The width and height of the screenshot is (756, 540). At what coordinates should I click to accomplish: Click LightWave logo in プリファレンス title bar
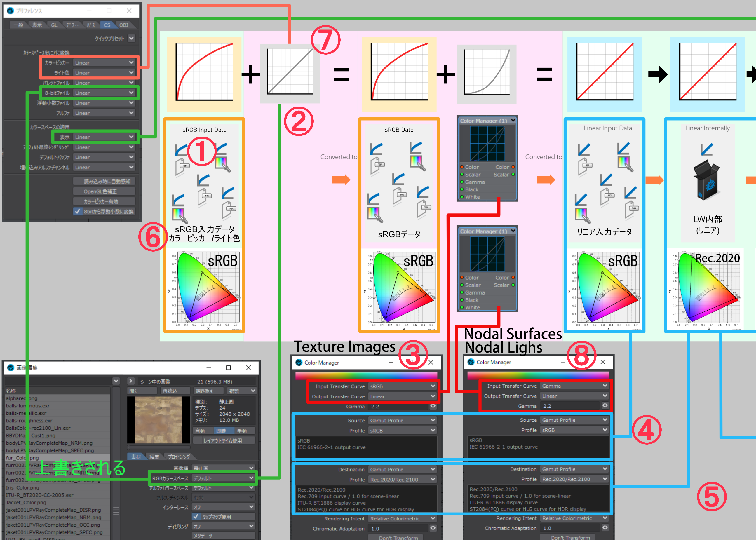click(10, 11)
